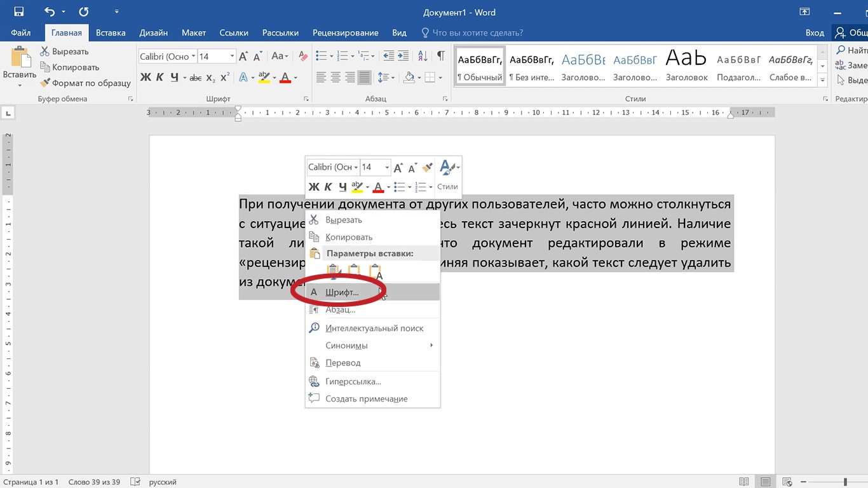The height and width of the screenshot is (488, 868).
Task: Switch to Рецензирование ribbon tab
Action: point(345,32)
